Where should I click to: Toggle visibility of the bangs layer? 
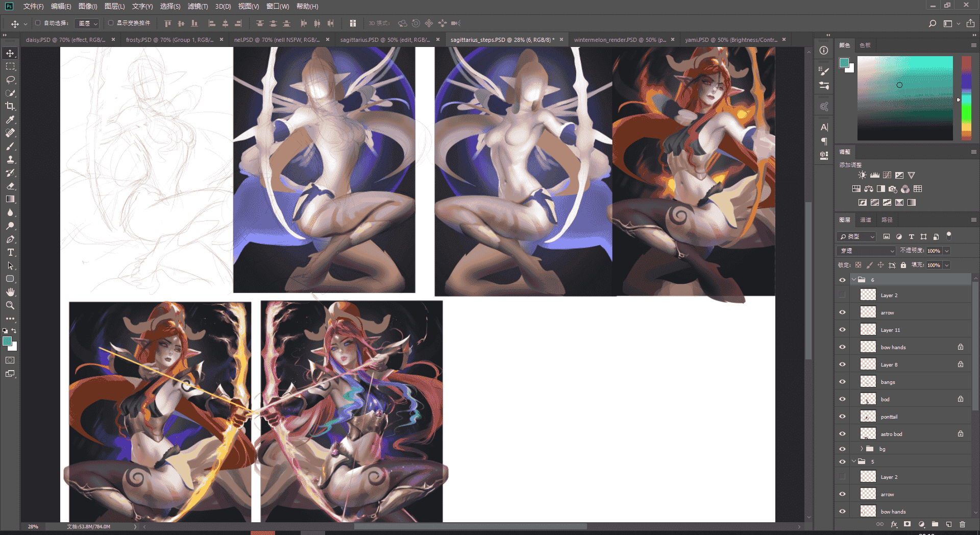point(842,382)
